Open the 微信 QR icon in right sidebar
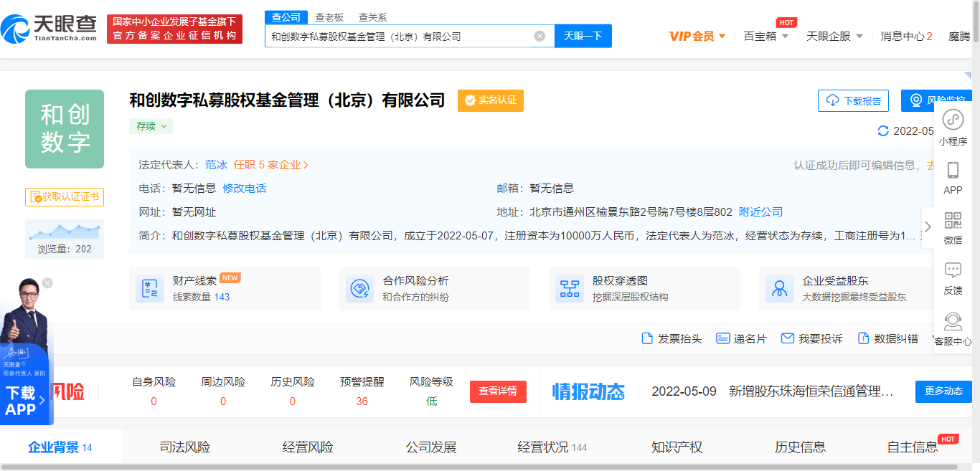This screenshot has height=471, width=980. (x=953, y=219)
